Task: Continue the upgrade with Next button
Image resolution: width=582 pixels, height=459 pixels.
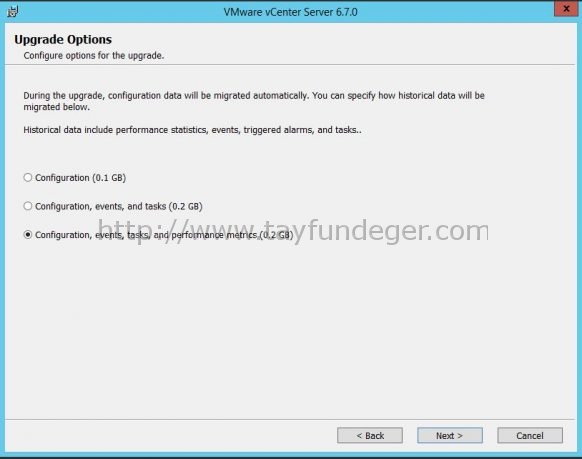Action: pos(450,435)
